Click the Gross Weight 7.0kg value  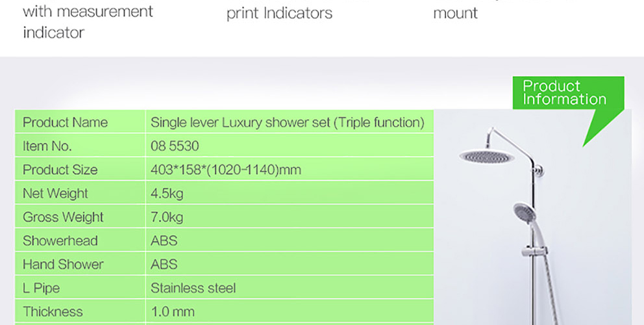[167, 217]
